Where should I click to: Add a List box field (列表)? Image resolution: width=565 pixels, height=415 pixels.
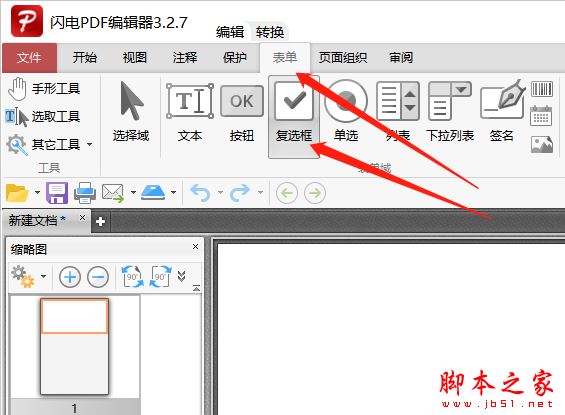[x=398, y=112]
